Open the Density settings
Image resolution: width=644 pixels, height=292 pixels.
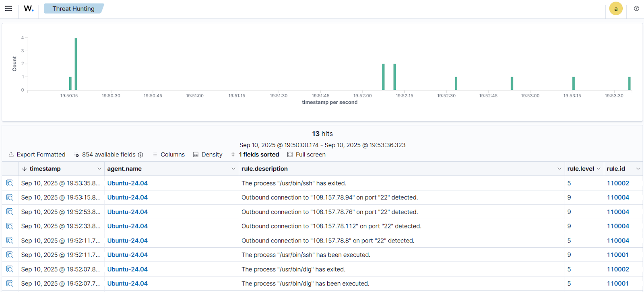coord(208,154)
